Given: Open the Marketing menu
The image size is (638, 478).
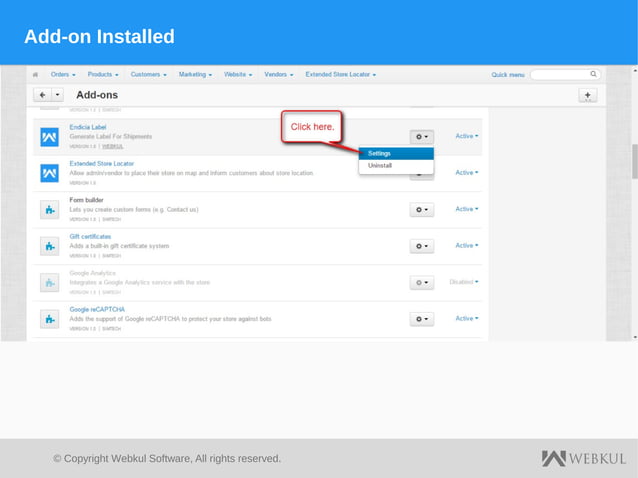Looking at the screenshot, I should pos(195,74).
